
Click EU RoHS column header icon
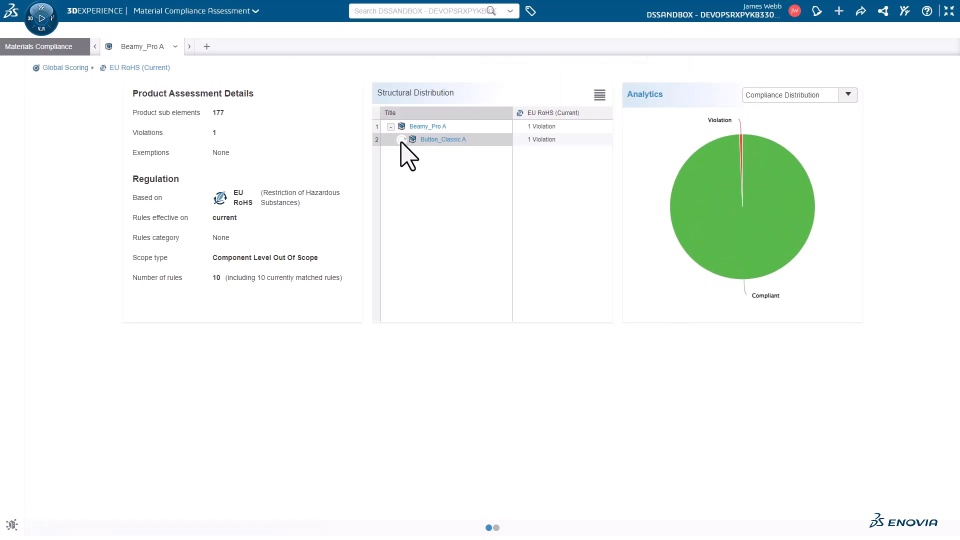coord(520,113)
